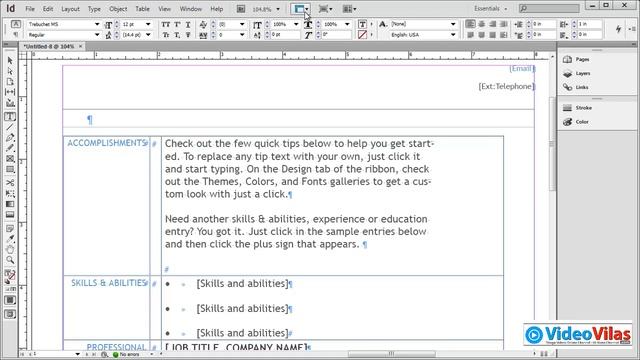Select the Page tool
Viewport: 640px width, 360px height.
10,82
